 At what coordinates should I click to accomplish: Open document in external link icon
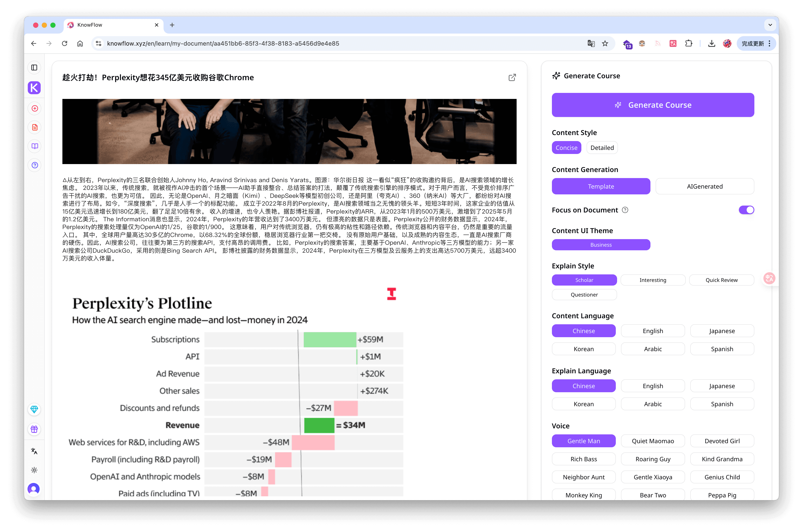pyautogui.click(x=512, y=78)
